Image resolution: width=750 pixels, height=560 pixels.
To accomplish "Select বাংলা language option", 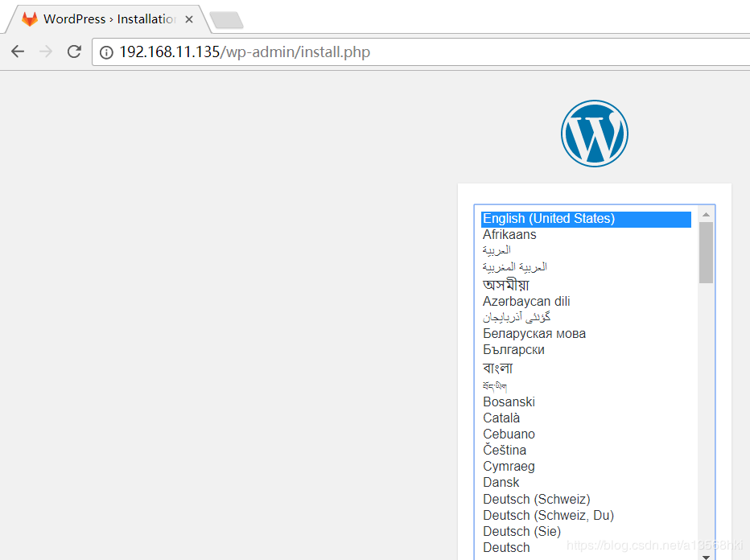I will point(586,368).
